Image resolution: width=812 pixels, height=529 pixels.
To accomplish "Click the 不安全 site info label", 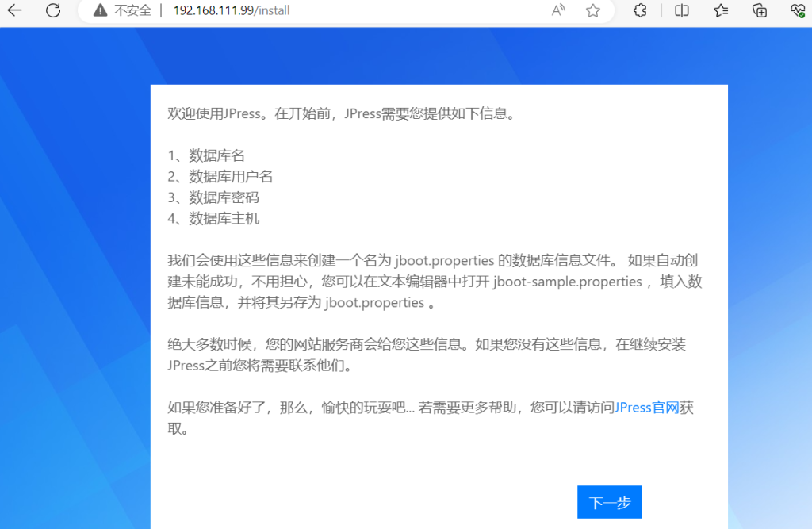I will 132,10.
